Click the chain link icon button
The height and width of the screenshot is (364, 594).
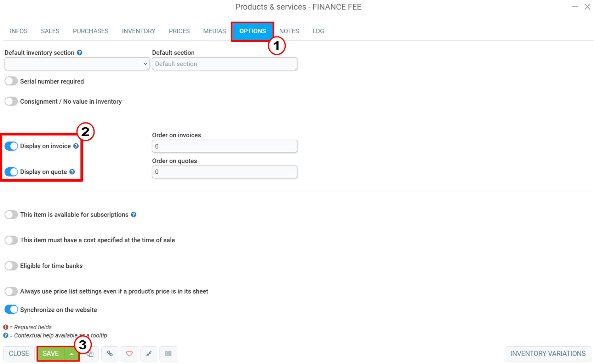tap(110, 353)
